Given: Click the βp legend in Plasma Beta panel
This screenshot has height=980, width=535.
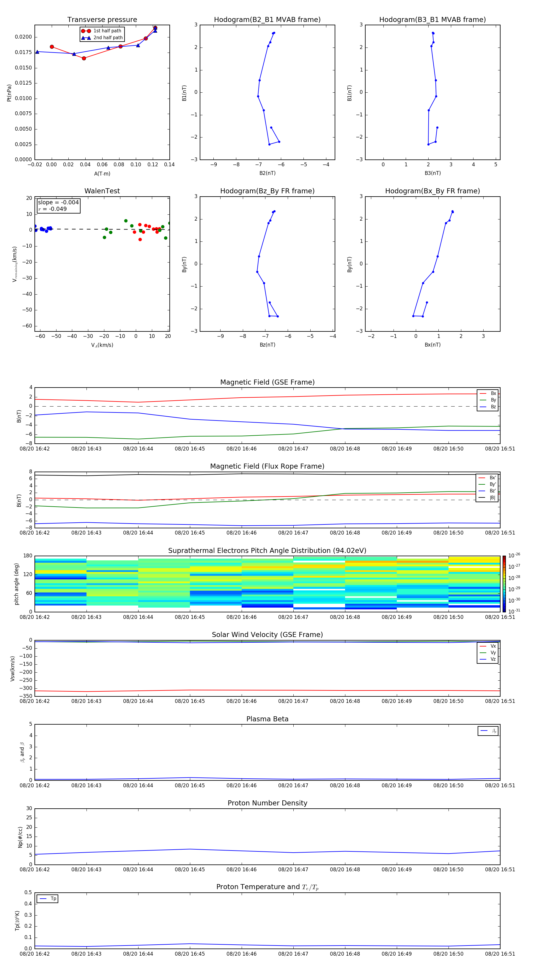Looking at the screenshot, I should pyautogui.click(x=488, y=731).
